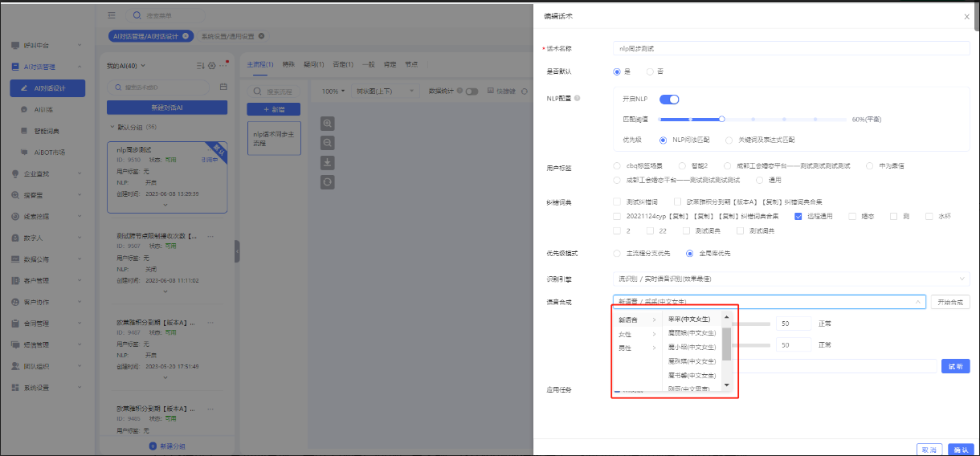Click the hamburger menu collapse icon
The height and width of the screenshot is (456, 980).
tap(111, 15)
